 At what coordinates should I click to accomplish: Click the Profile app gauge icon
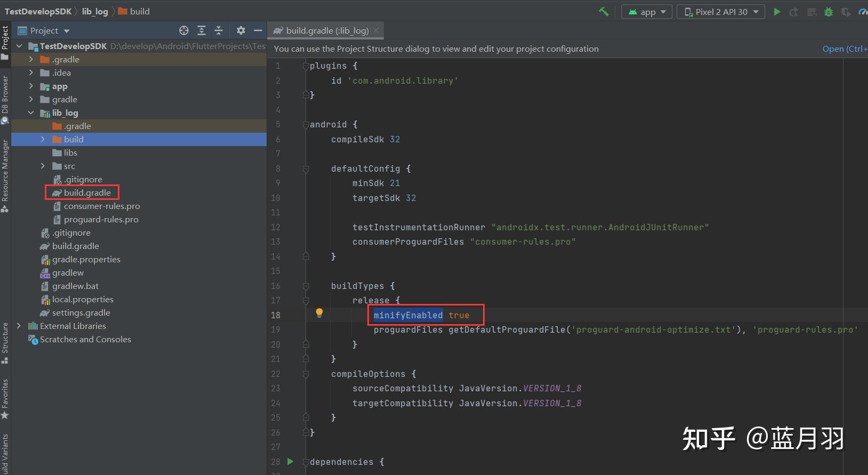tap(863, 12)
